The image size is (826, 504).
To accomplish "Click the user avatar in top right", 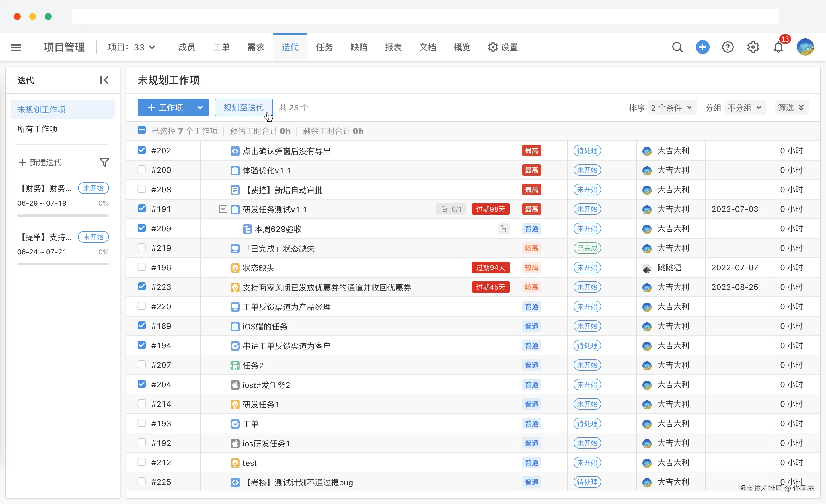I will pyautogui.click(x=806, y=47).
